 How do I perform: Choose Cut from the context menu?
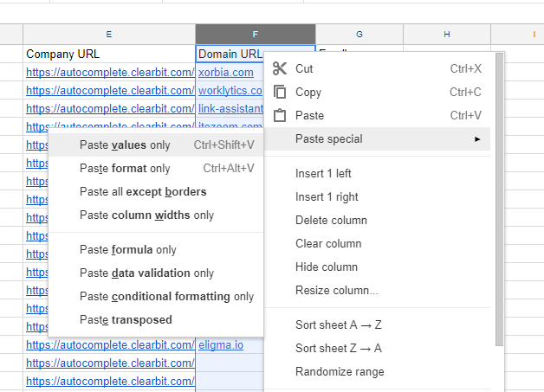(x=377, y=68)
